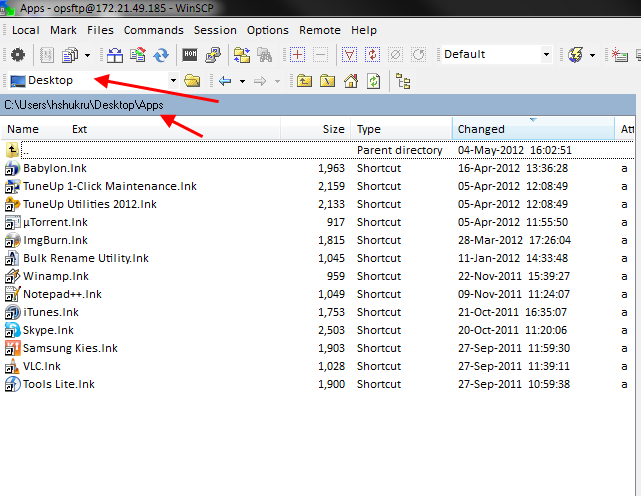Select the Skype.lnk file
Image resolution: width=641 pixels, height=496 pixels.
pos(48,330)
